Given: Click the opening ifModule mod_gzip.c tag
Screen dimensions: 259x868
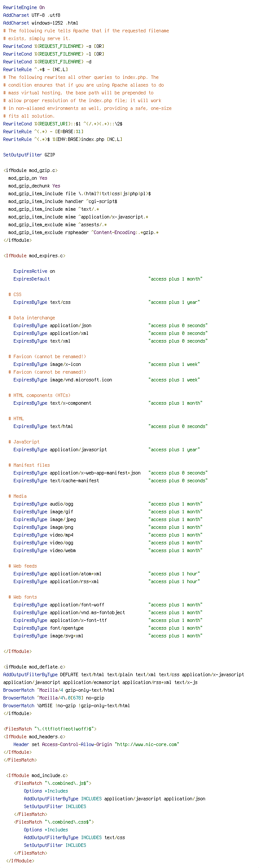Looking at the screenshot, I should click(x=31, y=170).
